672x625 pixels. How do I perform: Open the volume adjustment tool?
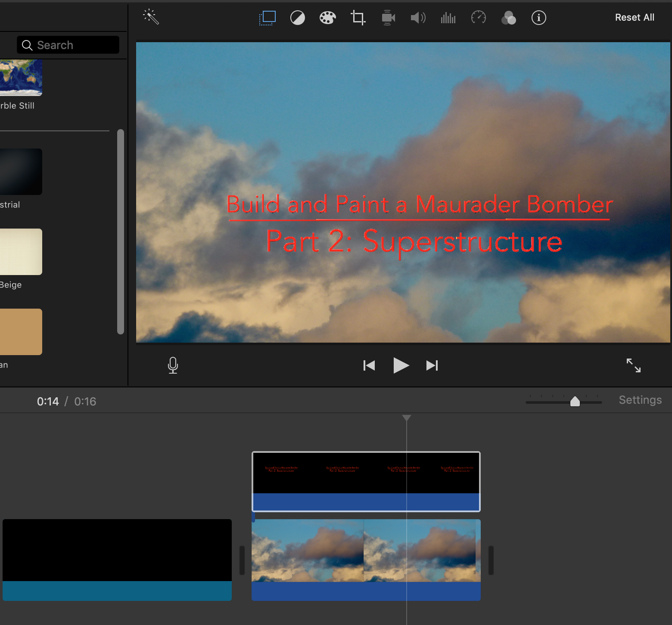[418, 18]
